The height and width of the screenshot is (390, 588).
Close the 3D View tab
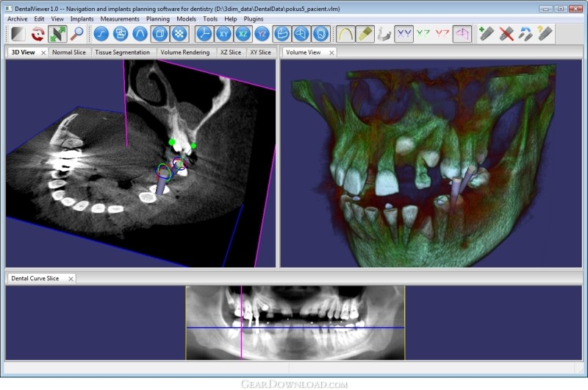click(x=43, y=53)
